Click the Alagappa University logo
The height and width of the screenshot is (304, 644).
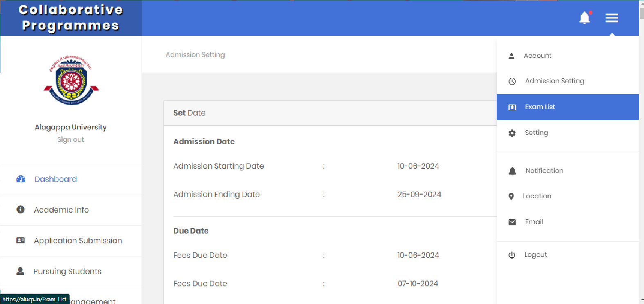[x=71, y=80]
